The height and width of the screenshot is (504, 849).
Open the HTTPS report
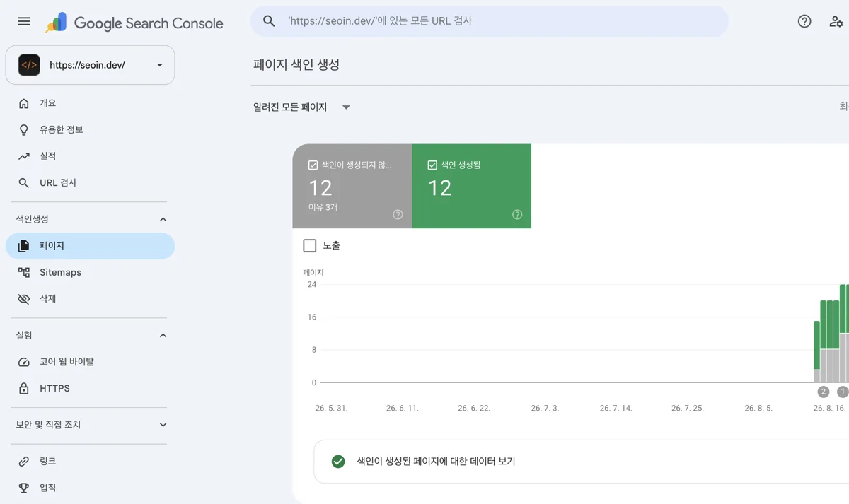(x=90, y=388)
